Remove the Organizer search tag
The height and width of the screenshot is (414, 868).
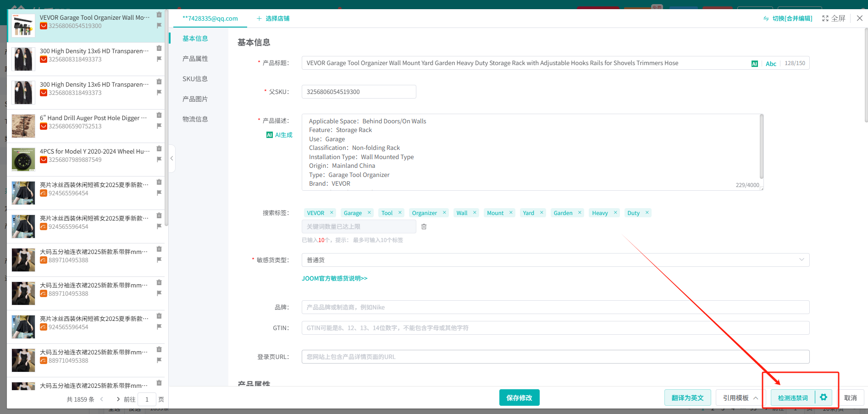pos(444,213)
